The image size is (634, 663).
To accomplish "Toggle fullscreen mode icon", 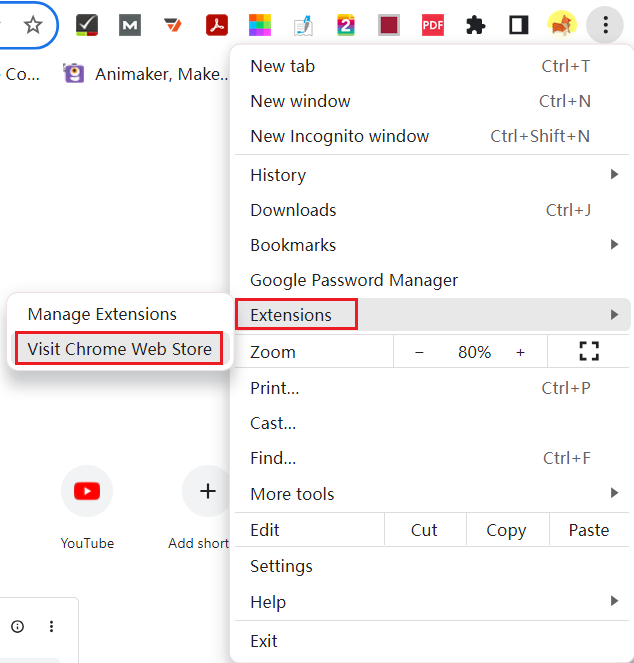I will click(x=589, y=351).
